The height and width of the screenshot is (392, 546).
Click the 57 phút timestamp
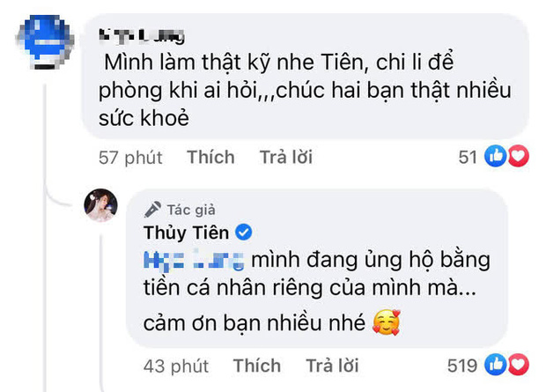click(x=130, y=158)
